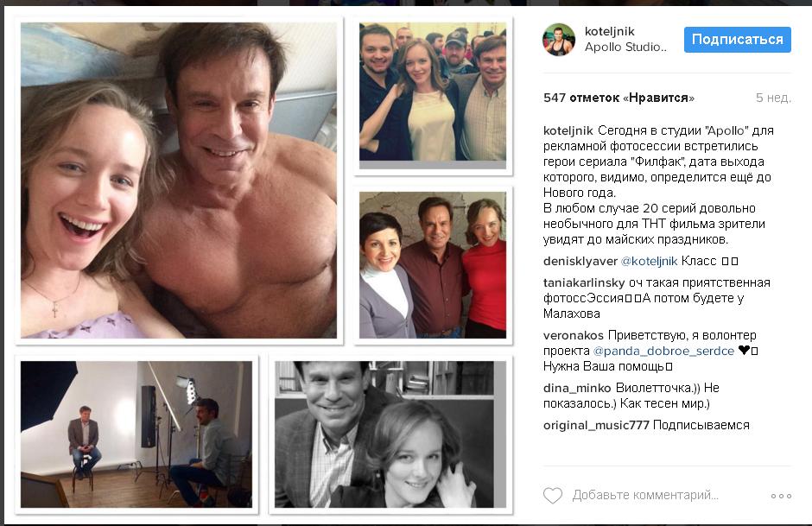
Task: Click the Добавьте комментарий input field
Action: (645, 496)
